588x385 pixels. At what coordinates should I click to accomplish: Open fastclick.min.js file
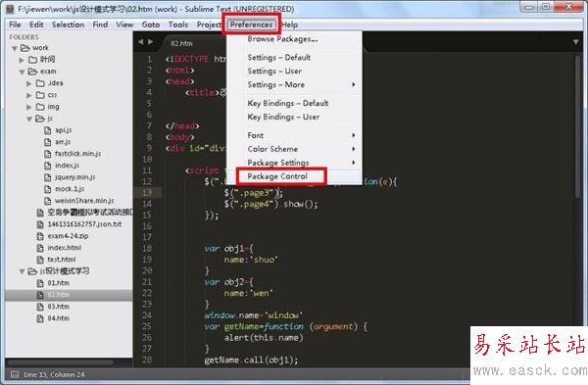click(77, 154)
